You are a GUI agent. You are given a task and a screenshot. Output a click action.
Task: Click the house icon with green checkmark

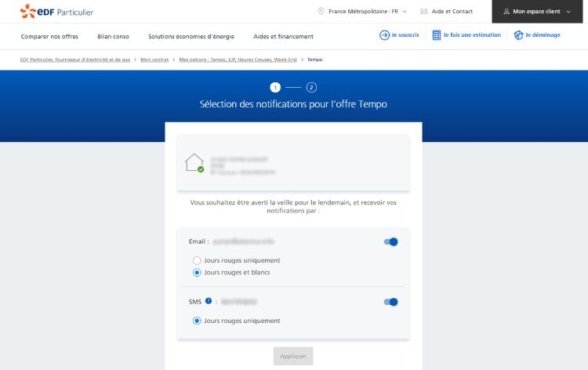click(194, 163)
